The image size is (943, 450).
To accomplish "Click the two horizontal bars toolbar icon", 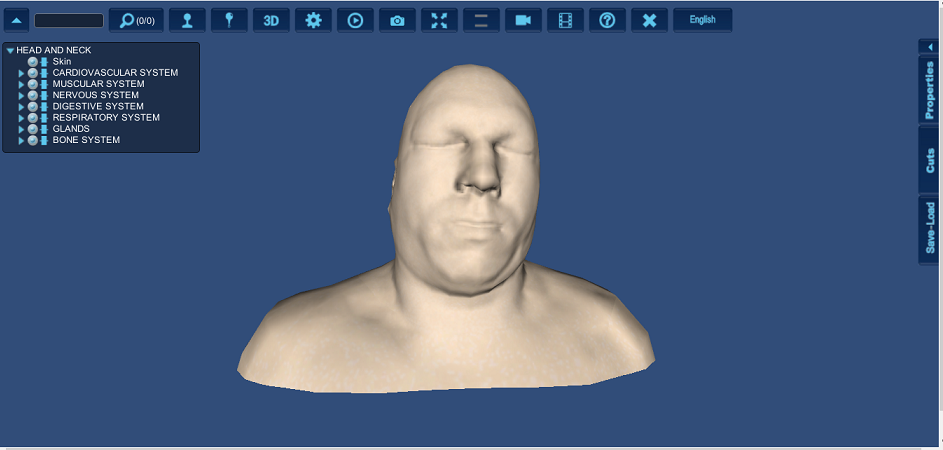I will pos(481,20).
